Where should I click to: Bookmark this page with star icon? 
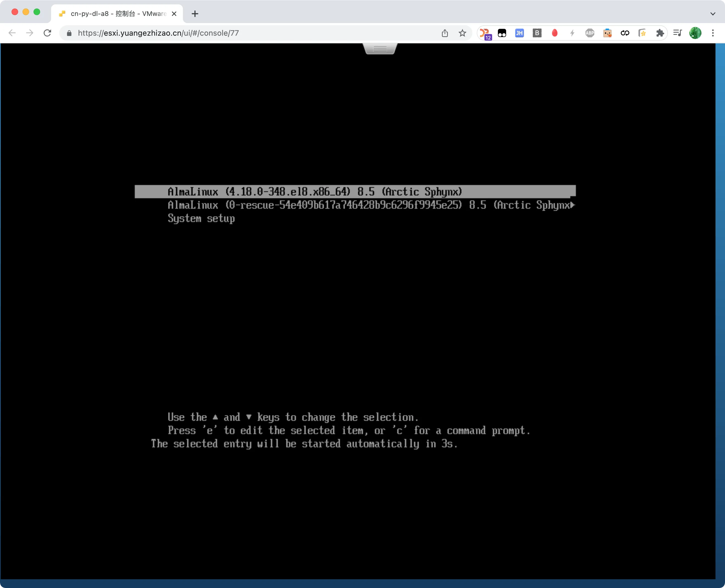[x=462, y=33]
